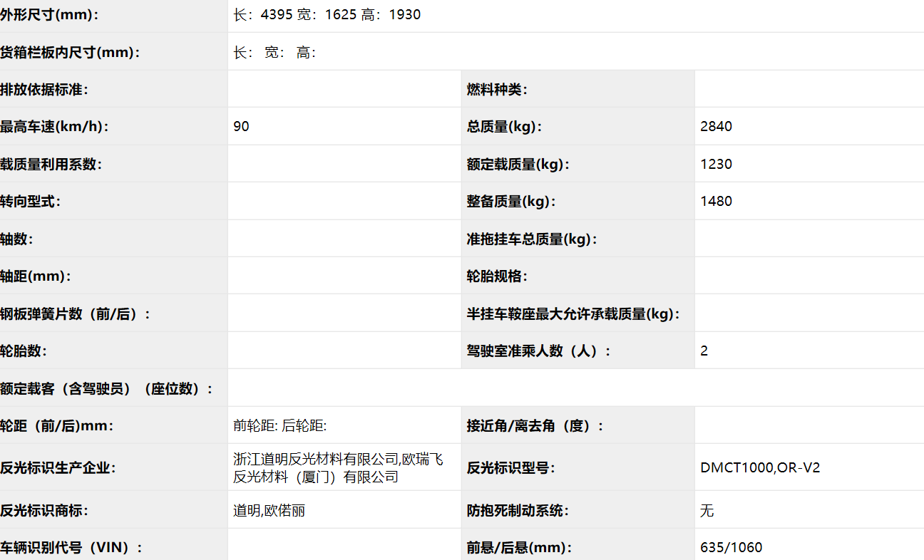Click the 轮胎规格 label
Image resolution: width=924 pixels, height=560 pixels.
click(x=498, y=276)
